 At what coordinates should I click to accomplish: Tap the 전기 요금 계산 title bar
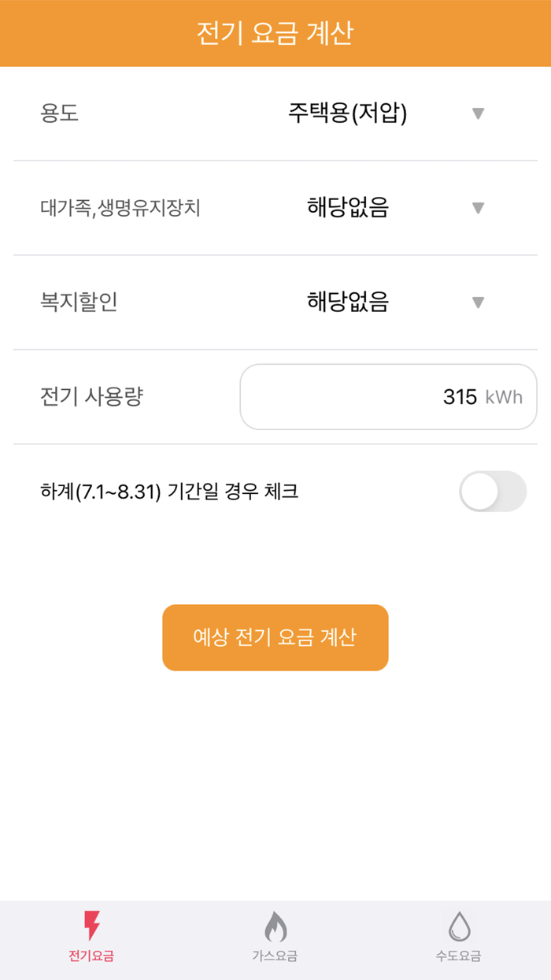pyautogui.click(x=275, y=32)
